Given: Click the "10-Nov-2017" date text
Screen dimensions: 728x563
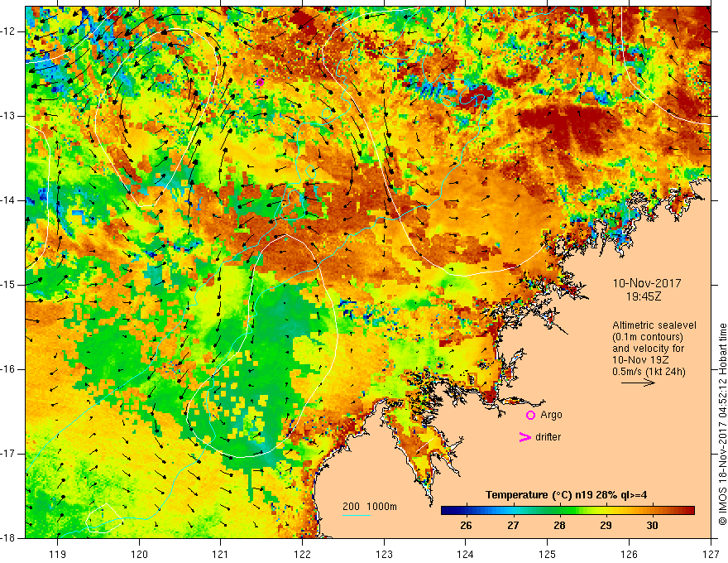Looking at the screenshot, I should (x=647, y=283).
